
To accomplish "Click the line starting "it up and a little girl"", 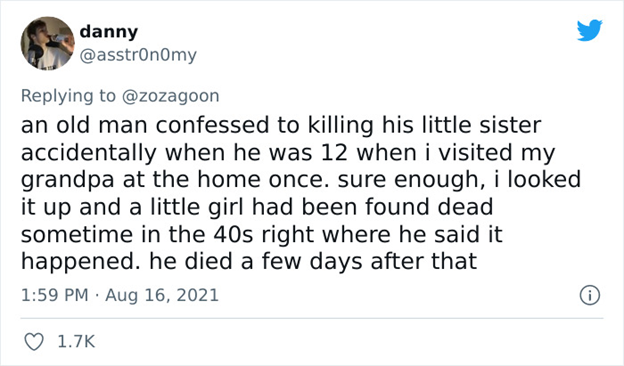I will (x=257, y=207).
